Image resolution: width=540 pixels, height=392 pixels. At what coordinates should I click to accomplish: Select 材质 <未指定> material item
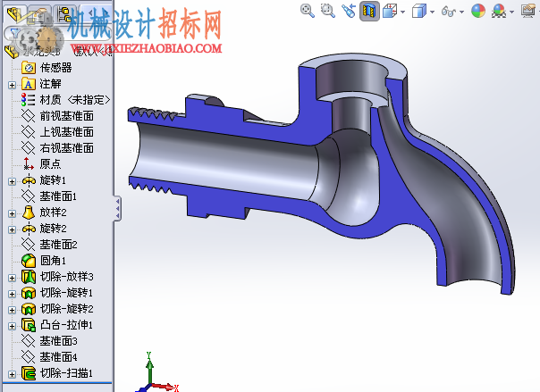point(65,100)
